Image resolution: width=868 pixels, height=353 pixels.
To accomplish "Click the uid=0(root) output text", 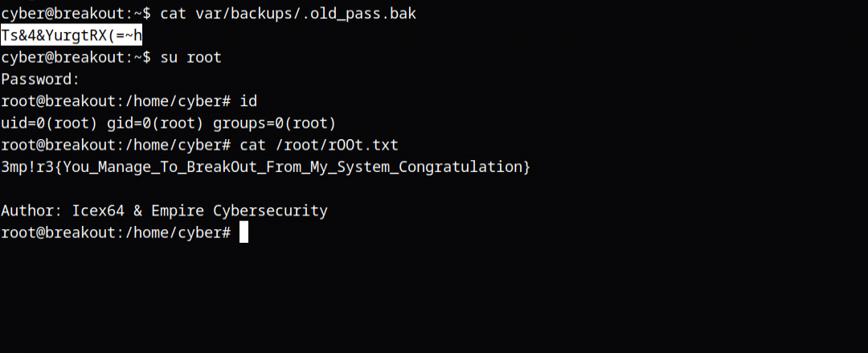I will (49, 123).
